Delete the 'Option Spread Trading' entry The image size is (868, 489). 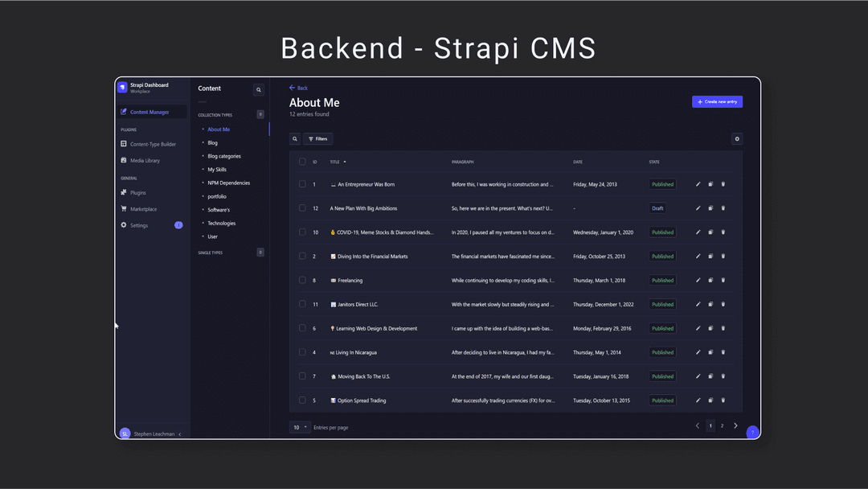click(723, 401)
